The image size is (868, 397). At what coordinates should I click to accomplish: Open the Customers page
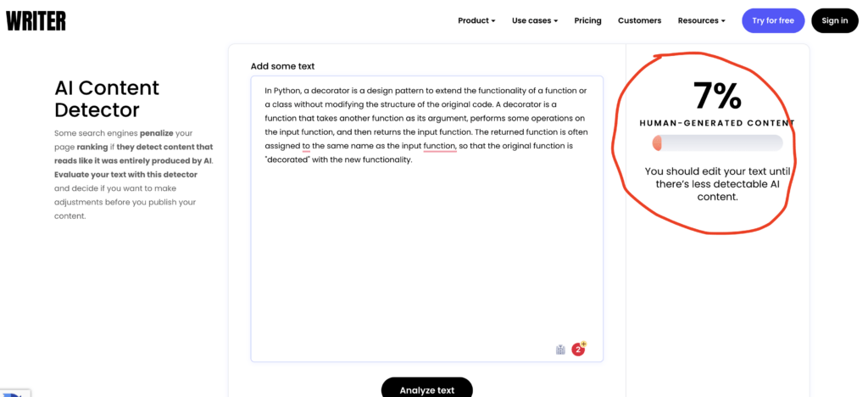tap(639, 20)
